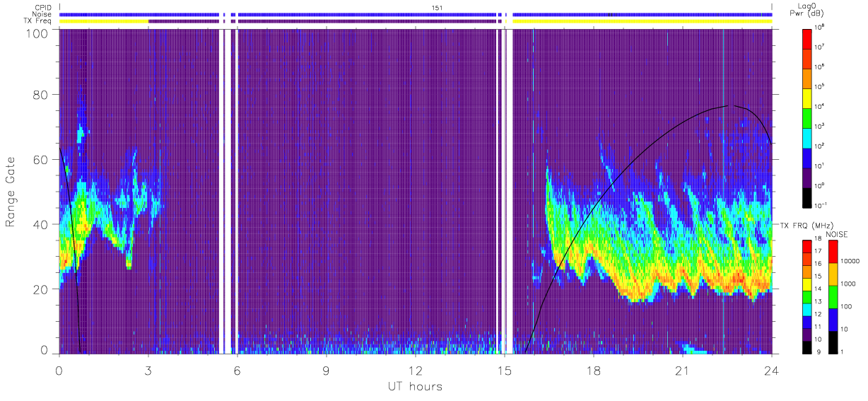Click x-axis tick label '21'
Viewport: 868px width, 401px height.
(x=682, y=370)
